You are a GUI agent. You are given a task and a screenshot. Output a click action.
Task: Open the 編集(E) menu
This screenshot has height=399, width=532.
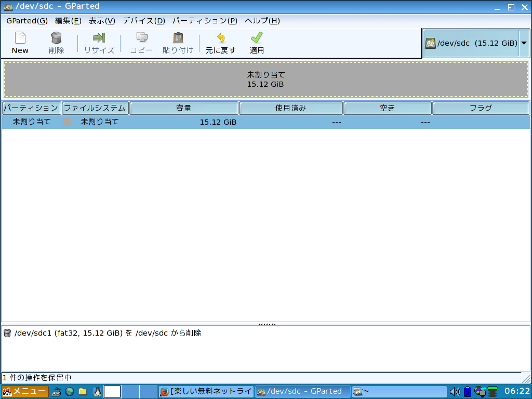(x=68, y=21)
